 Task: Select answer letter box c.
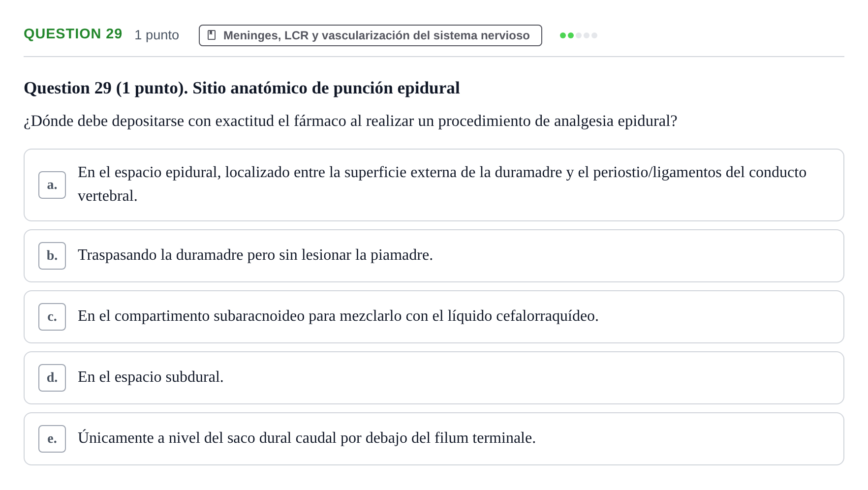pos(52,317)
